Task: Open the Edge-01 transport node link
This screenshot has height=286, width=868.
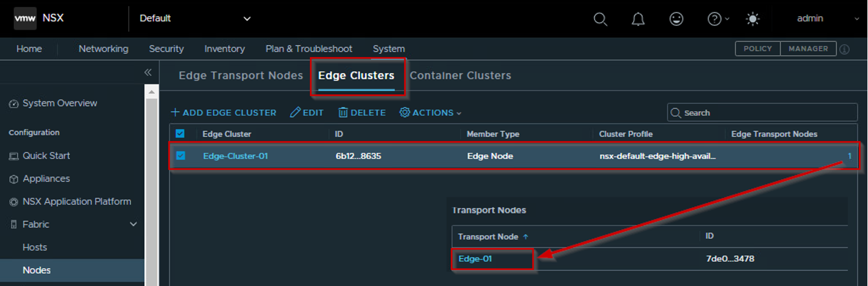Action: 475,259
